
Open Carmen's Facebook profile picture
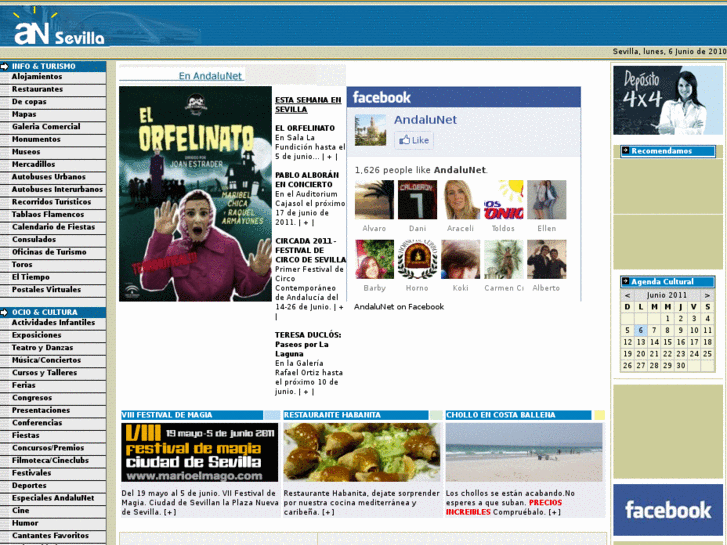(504, 259)
